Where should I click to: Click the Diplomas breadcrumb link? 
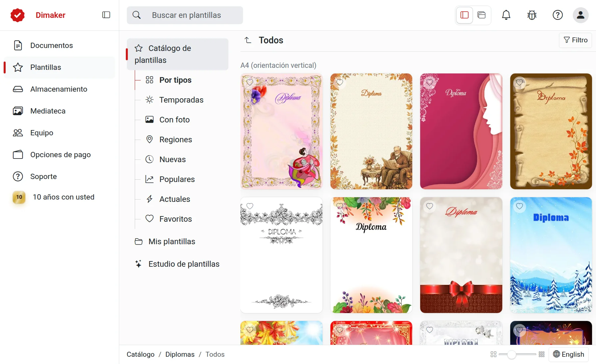coord(180,354)
